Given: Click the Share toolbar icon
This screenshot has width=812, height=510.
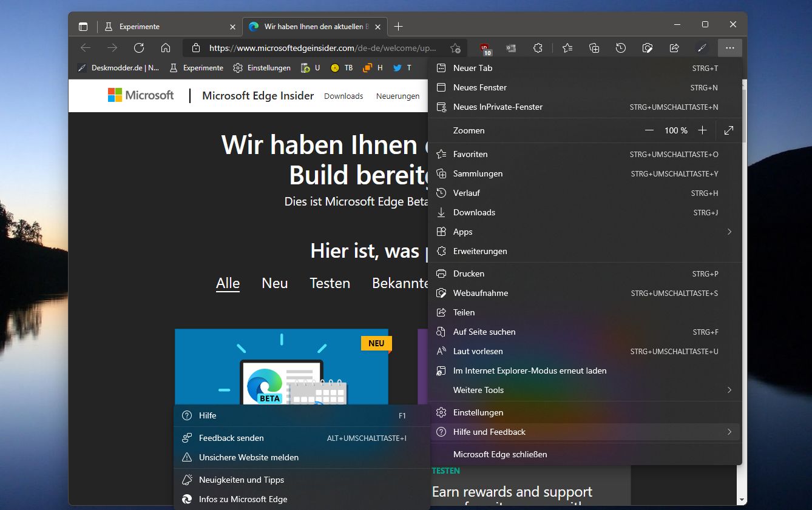Looking at the screenshot, I should click(x=674, y=48).
